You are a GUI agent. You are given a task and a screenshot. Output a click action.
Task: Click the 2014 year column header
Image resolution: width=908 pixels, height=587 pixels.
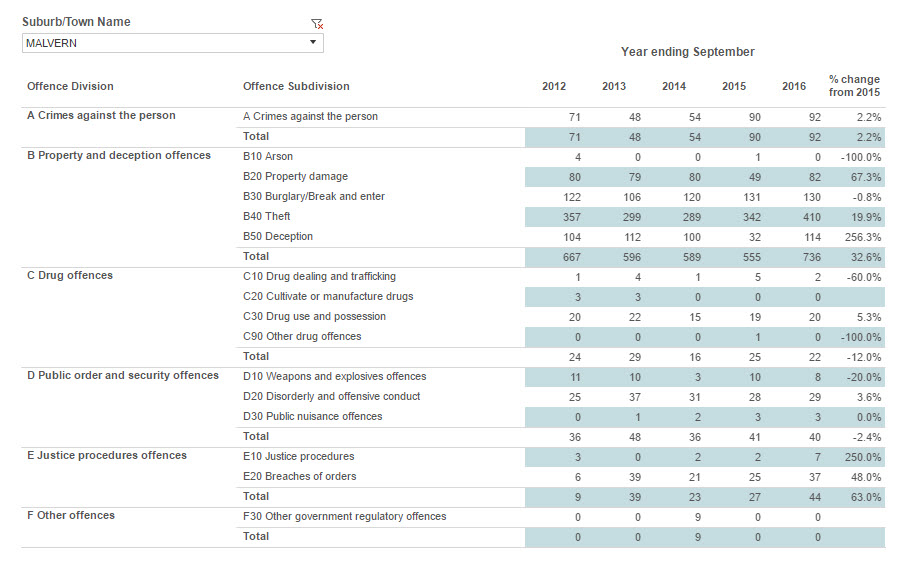tap(674, 86)
